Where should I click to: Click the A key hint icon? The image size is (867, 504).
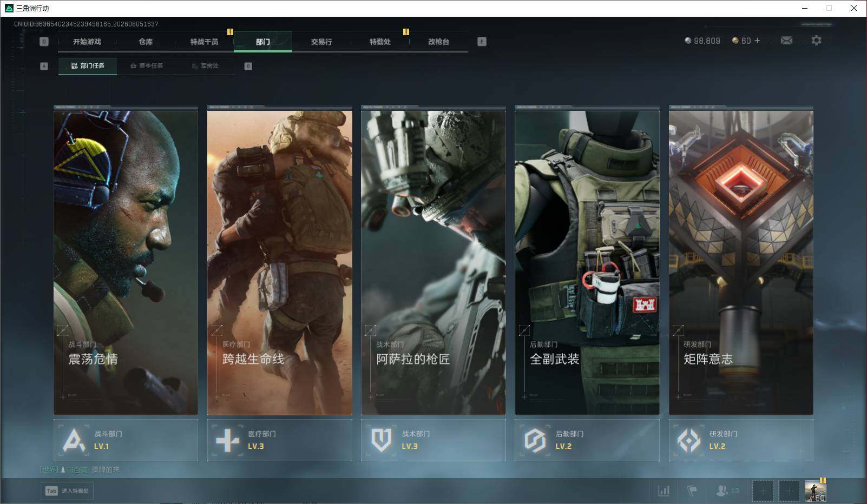(44, 66)
